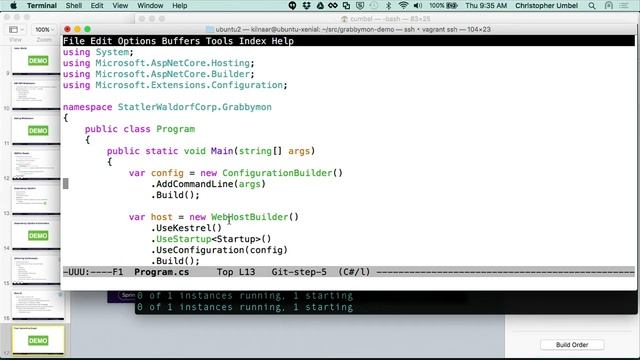Open the Terminal application menu
This screenshot has height=360, width=640.
[42, 6]
